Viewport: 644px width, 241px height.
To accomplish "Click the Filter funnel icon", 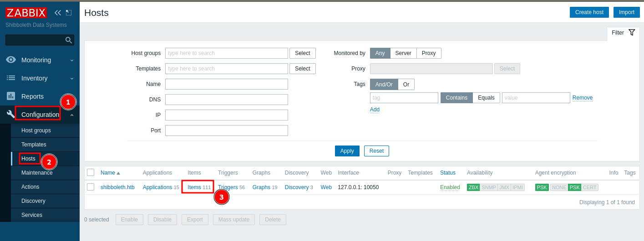I will [632, 32].
